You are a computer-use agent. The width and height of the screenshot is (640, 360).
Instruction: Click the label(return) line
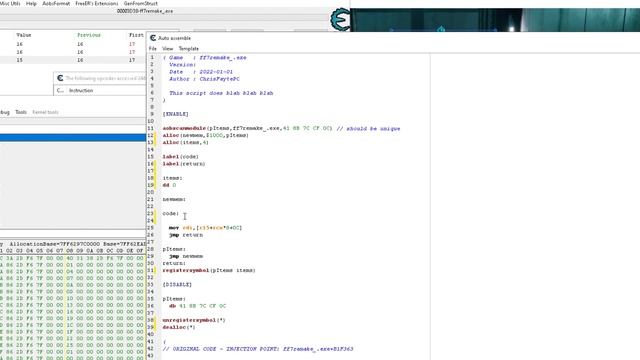click(184, 164)
